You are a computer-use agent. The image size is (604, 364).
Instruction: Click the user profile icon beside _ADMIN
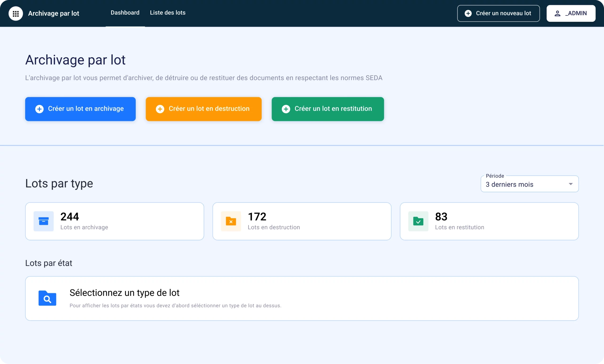coord(558,13)
